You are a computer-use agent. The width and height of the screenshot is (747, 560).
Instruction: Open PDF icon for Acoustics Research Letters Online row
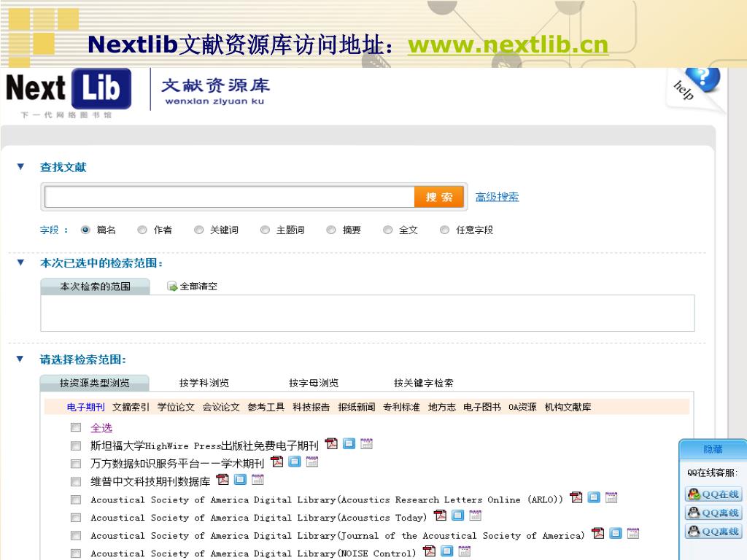tap(576, 497)
